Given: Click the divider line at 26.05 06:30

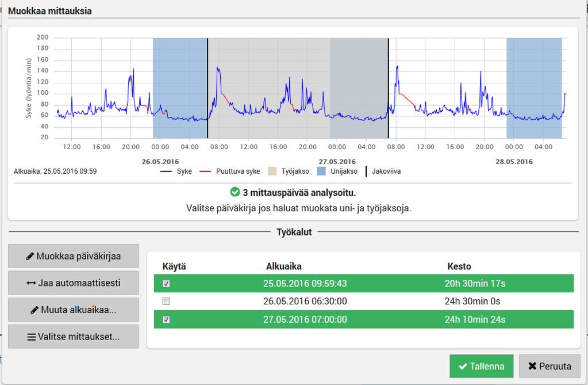Looking at the screenshot, I should 207,88.
